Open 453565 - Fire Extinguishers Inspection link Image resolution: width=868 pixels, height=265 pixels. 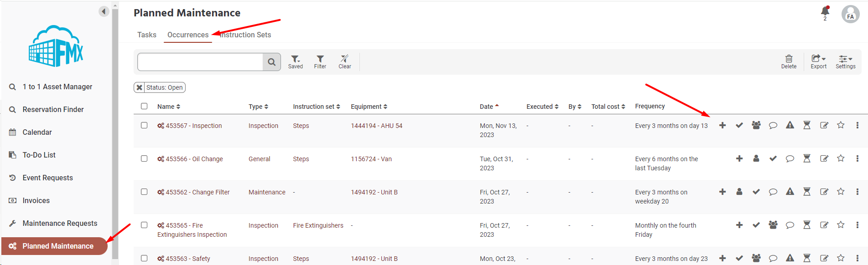[192, 230]
